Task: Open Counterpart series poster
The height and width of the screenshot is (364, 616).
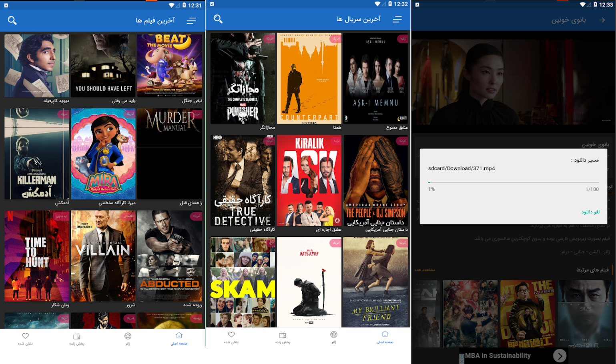Action: pos(309,78)
